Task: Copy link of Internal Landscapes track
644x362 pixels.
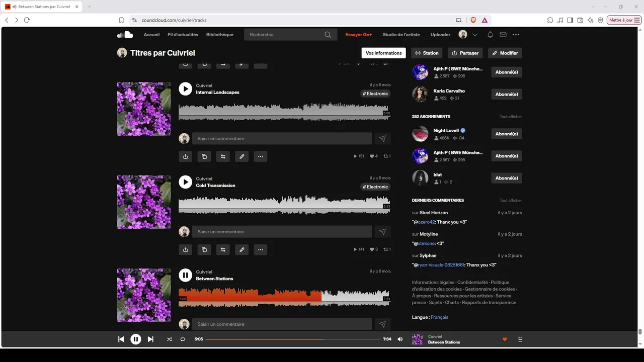Action: coord(204,156)
